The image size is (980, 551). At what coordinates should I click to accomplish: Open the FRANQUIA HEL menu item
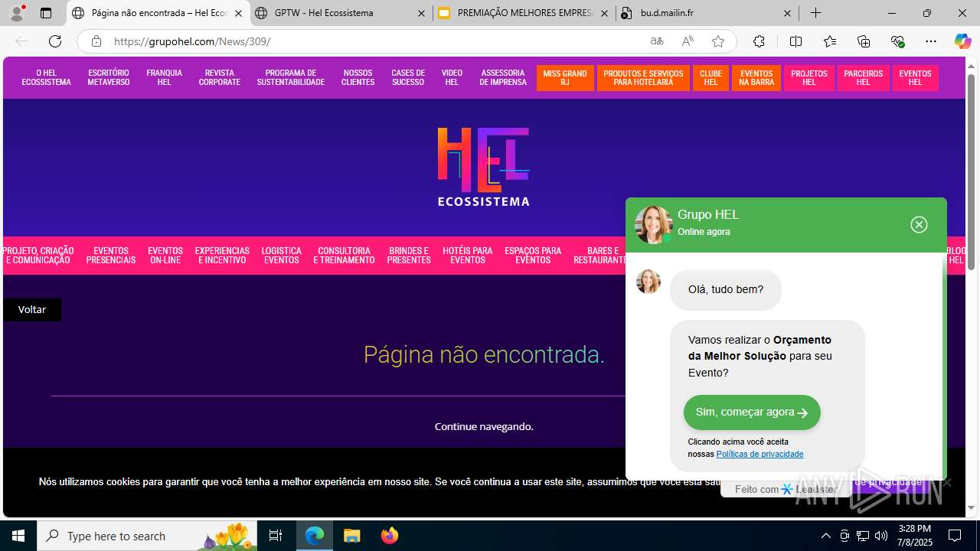pyautogui.click(x=164, y=78)
